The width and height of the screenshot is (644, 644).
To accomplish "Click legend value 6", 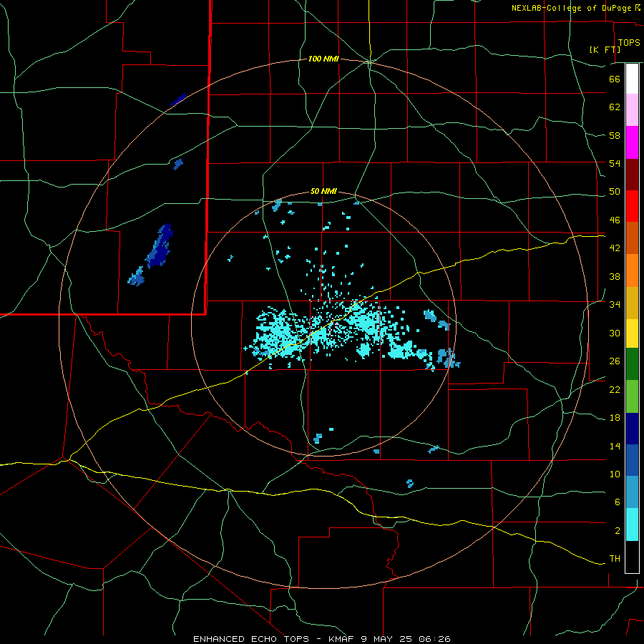I will pyautogui.click(x=618, y=502).
